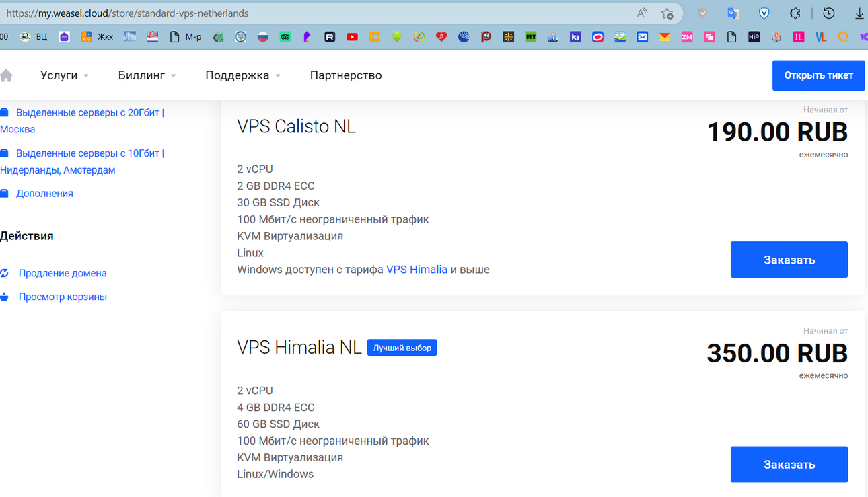This screenshot has width=868, height=497.
Task: Click the 350.00 RUB price
Action: click(x=777, y=353)
